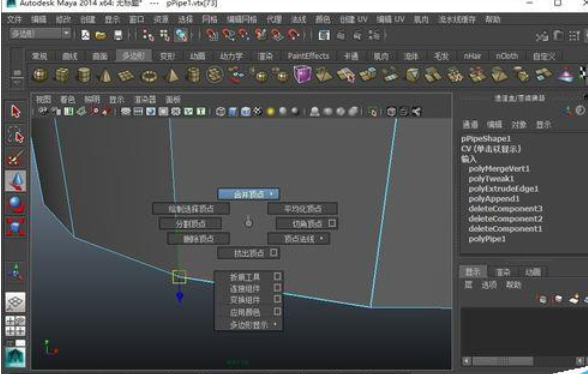The height and width of the screenshot is (374, 588).
Task: Expand 合并顶点 submenu arrow
Action: point(271,194)
